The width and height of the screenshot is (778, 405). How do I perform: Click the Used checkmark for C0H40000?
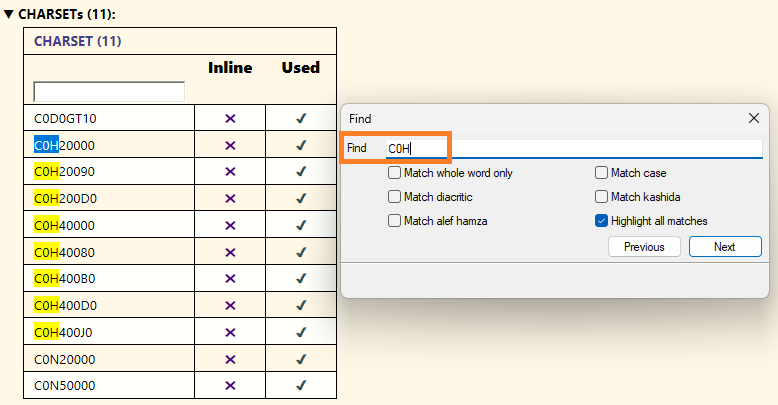tap(301, 225)
